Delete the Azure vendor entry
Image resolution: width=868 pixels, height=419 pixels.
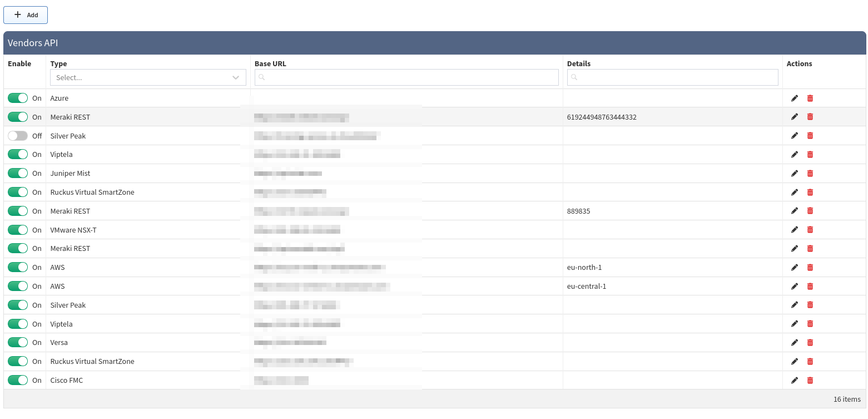tap(810, 98)
